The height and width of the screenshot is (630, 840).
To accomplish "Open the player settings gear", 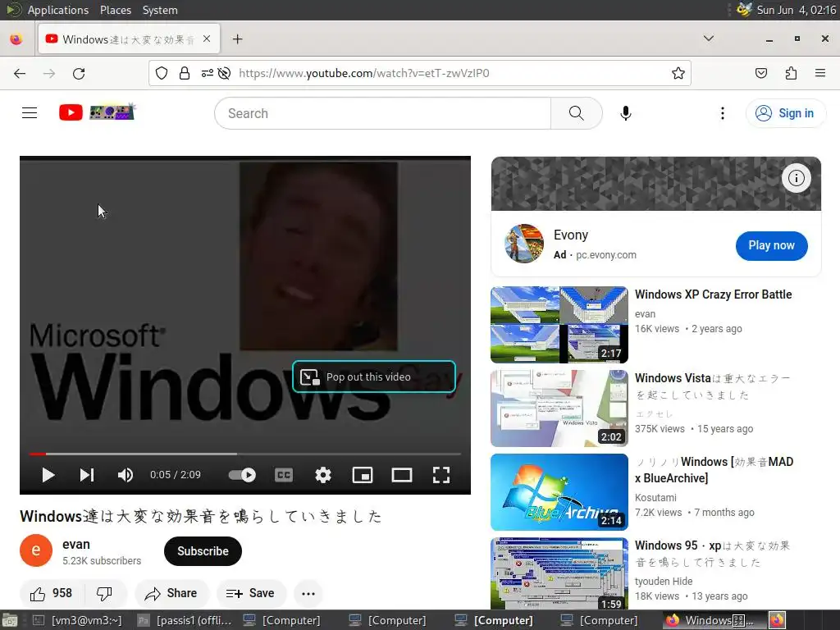I will (323, 475).
